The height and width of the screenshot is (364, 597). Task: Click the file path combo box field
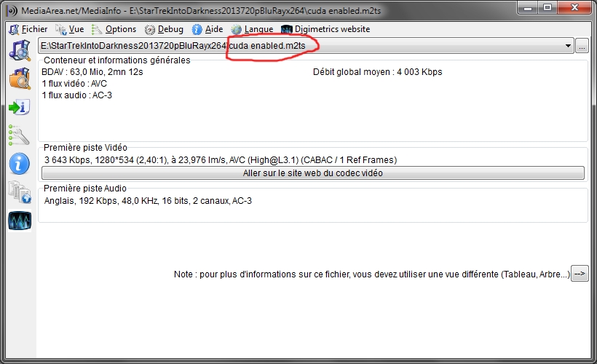306,46
